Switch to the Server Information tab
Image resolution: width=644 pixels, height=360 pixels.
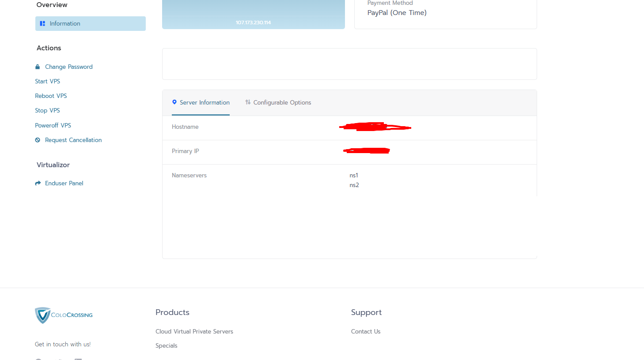click(x=205, y=102)
